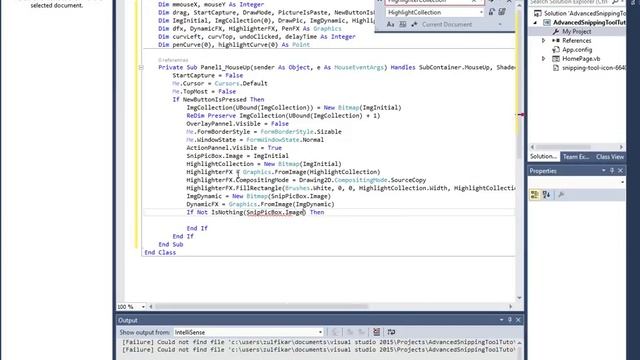Switch to the Class View tab

(x=609, y=157)
